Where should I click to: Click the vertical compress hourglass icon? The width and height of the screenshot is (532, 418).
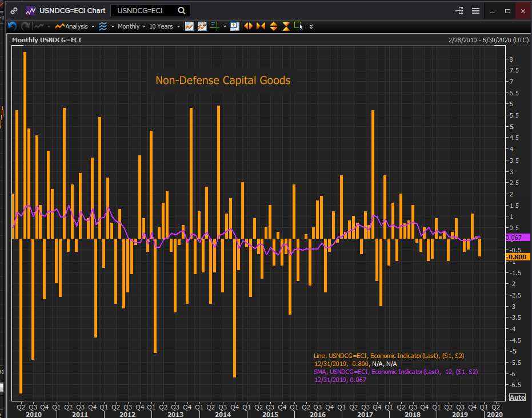point(286,26)
